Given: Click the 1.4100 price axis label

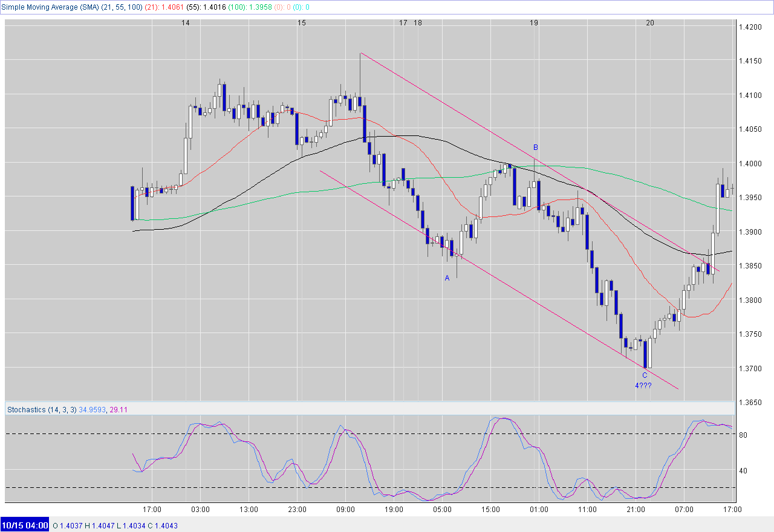Looking at the screenshot, I should [x=749, y=95].
